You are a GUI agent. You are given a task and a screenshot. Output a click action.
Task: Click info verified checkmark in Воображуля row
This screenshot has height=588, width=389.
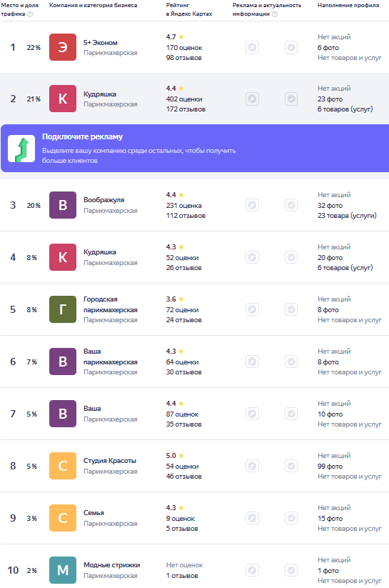[x=291, y=205]
